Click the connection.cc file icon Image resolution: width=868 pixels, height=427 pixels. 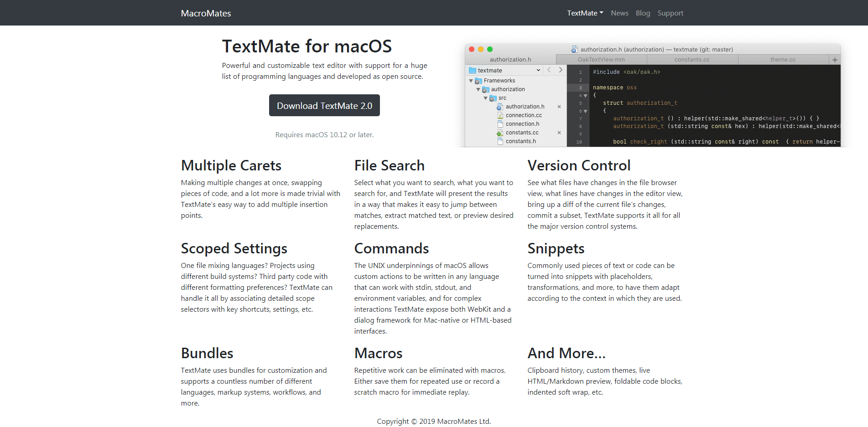click(x=500, y=115)
